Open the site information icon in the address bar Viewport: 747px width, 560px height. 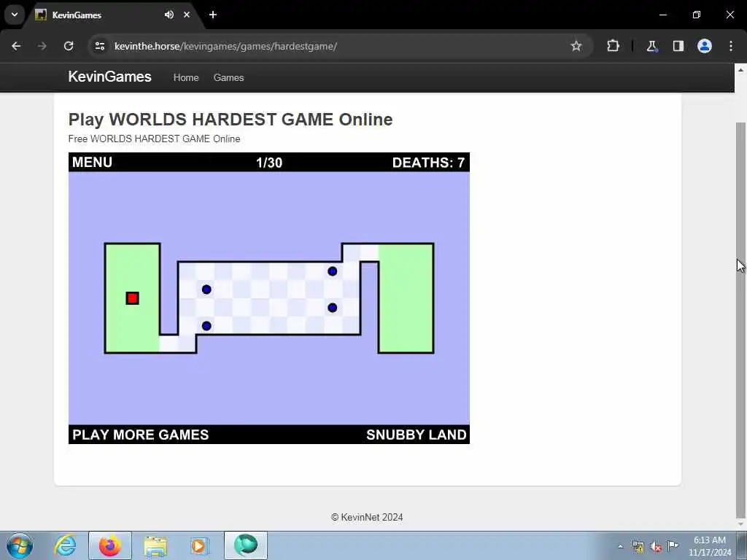tap(99, 46)
